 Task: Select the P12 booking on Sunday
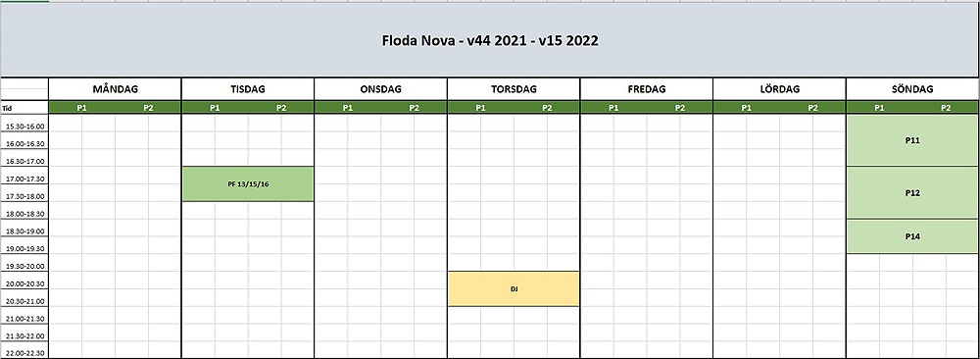coord(912,192)
